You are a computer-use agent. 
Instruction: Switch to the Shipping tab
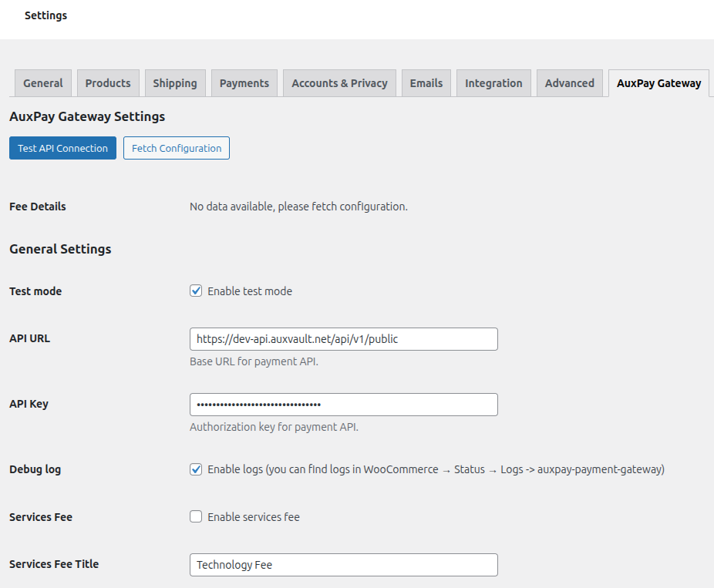(x=175, y=82)
